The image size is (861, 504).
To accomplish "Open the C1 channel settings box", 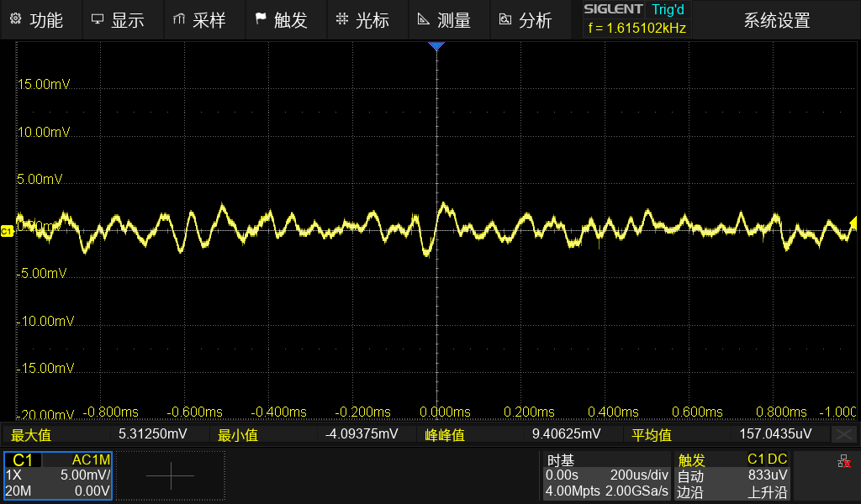I will pos(58,475).
